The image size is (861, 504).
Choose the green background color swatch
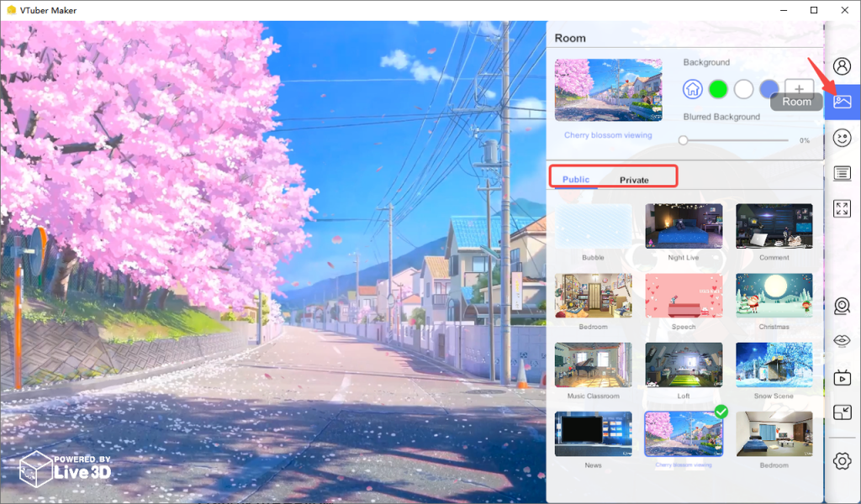718,89
